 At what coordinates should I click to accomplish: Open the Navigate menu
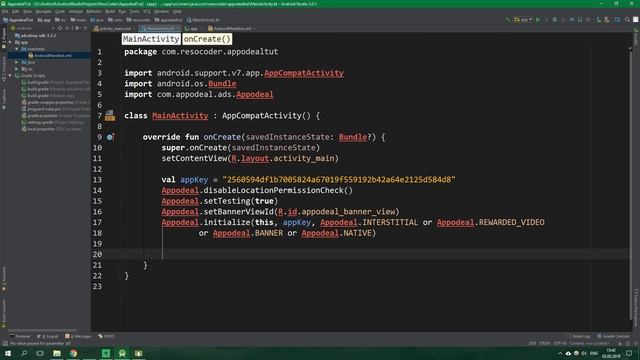click(x=43, y=11)
